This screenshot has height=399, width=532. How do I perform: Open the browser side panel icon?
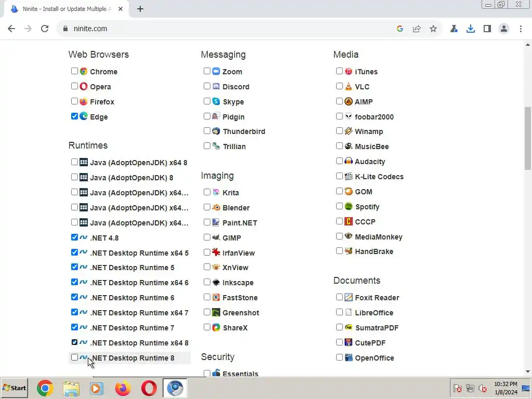click(x=487, y=29)
